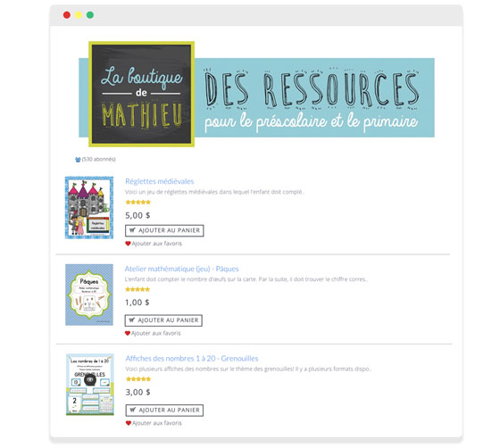Click the La boutique de Mathieu logo

click(142, 94)
